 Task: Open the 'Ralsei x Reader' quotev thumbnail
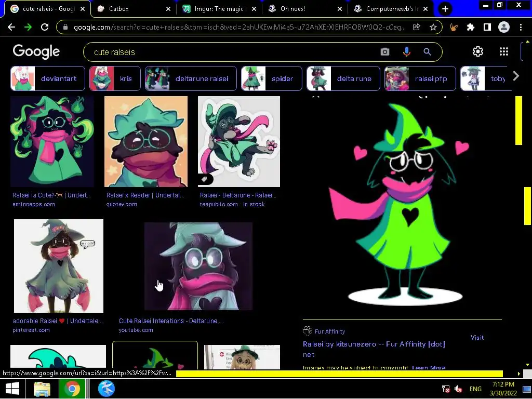click(146, 141)
